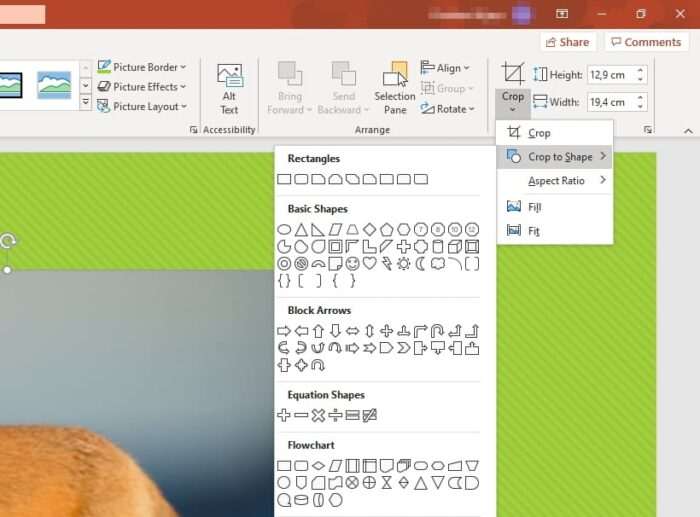
Task: Crop picture to the Heart shape
Action: pyautogui.click(x=369, y=263)
